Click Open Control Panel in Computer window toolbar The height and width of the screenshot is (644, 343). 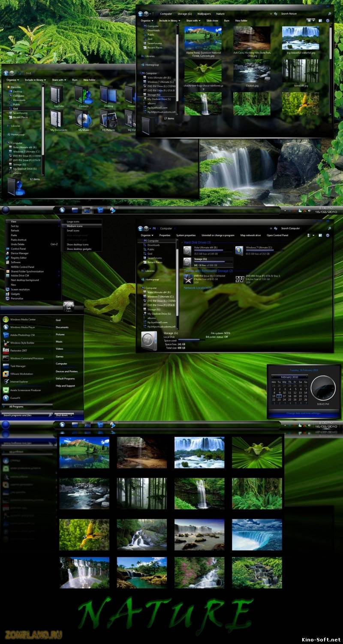click(277, 235)
